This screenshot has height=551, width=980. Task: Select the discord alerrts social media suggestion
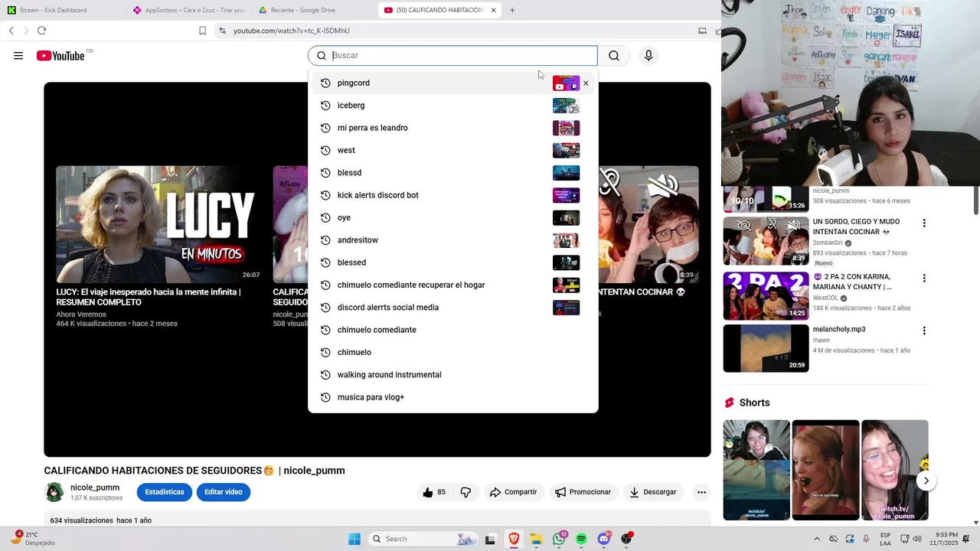pyautogui.click(x=452, y=308)
